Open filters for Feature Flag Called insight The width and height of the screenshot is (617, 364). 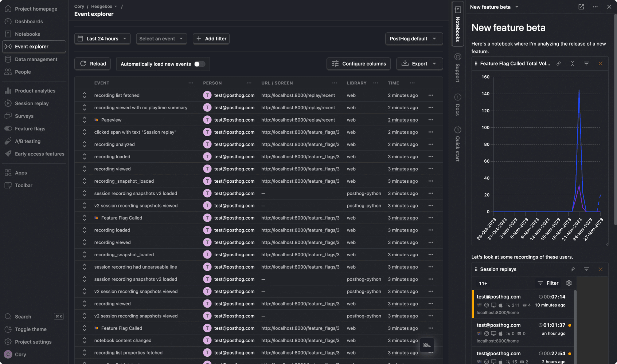tap(586, 63)
